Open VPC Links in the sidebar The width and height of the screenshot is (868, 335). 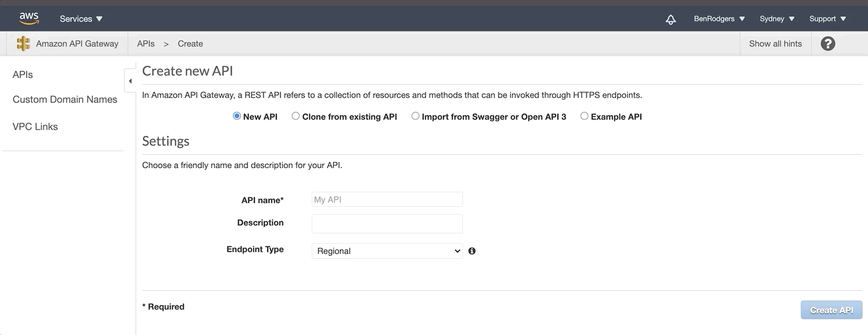point(35,127)
